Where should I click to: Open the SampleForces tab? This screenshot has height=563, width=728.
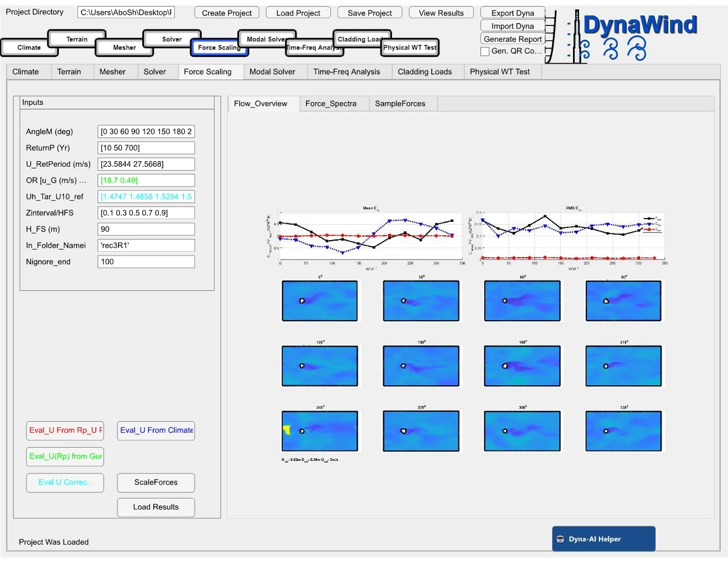400,104
